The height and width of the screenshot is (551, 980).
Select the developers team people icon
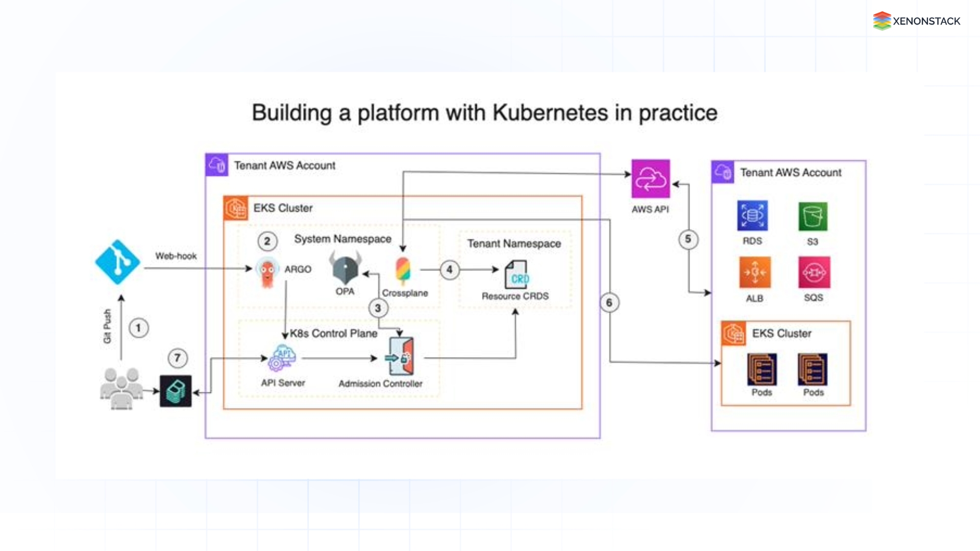[121, 389]
